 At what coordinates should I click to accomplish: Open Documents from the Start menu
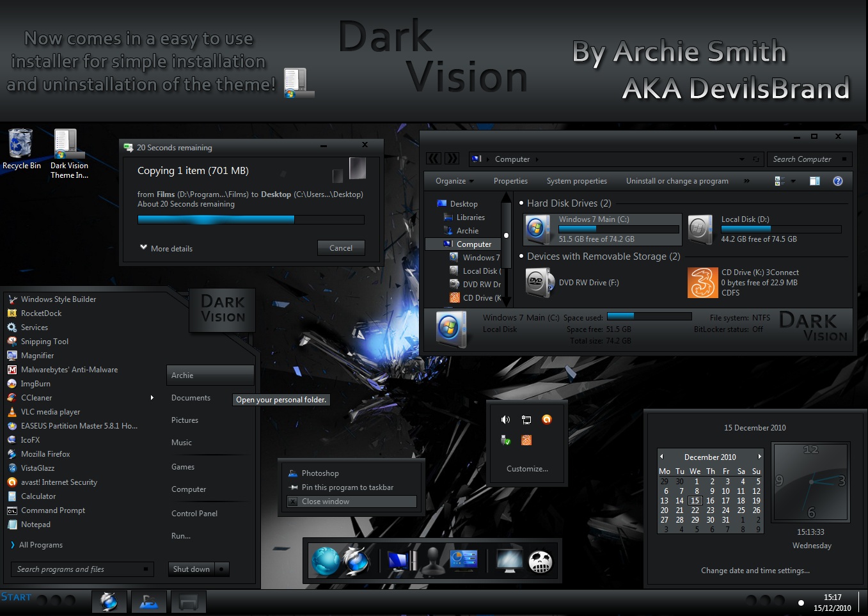tap(191, 398)
